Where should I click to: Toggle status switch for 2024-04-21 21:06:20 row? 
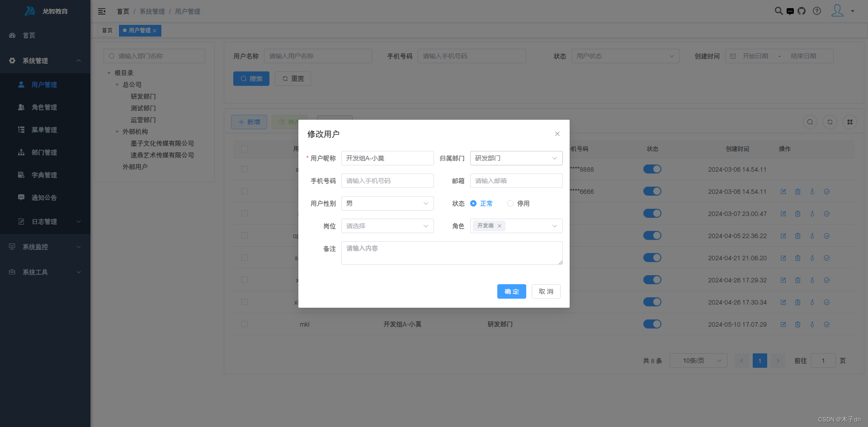652,258
